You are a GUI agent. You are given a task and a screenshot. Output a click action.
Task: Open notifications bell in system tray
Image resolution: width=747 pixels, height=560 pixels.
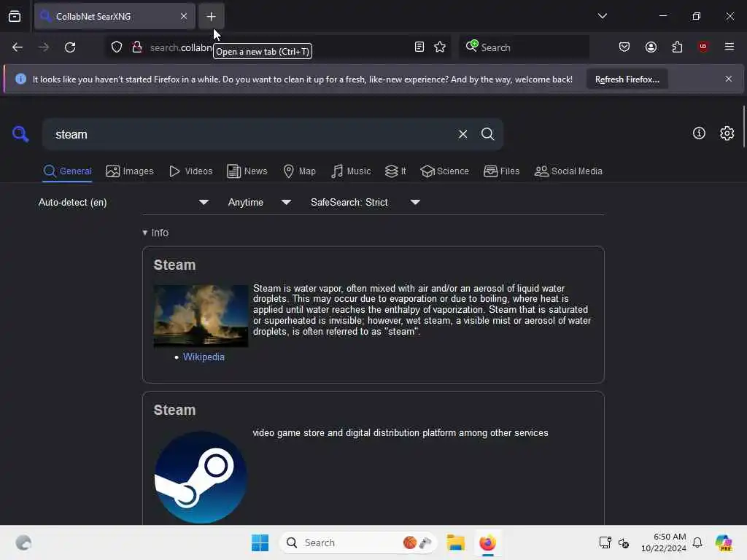tap(697, 542)
